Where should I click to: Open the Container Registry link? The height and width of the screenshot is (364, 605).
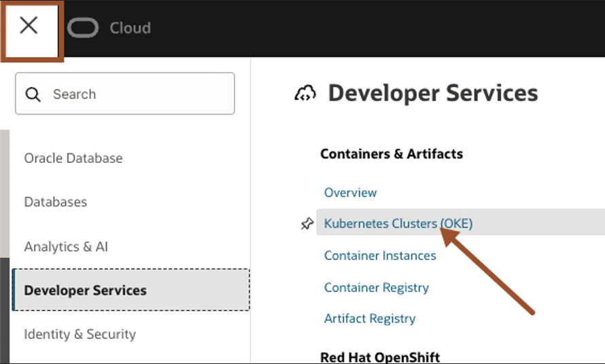[376, 287]
